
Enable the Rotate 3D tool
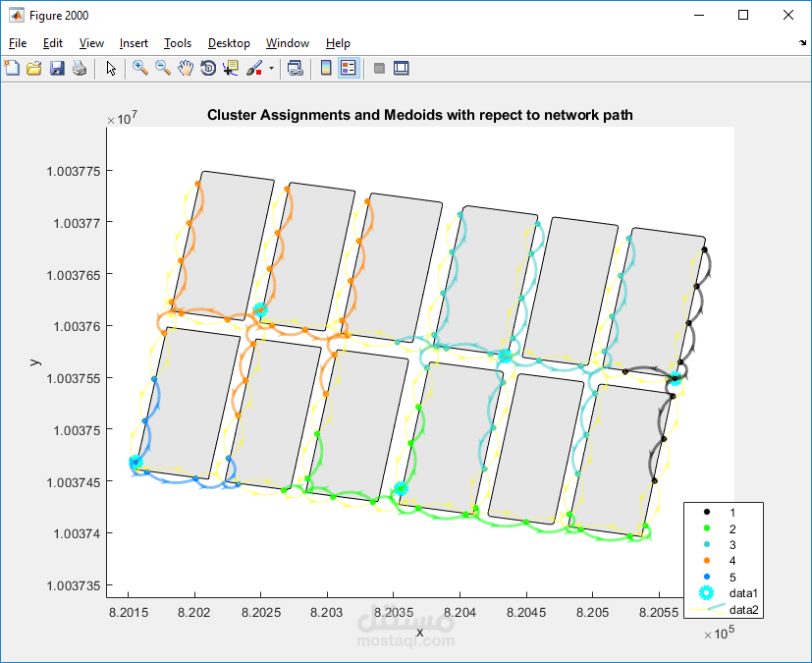click(x=208, y=68)
